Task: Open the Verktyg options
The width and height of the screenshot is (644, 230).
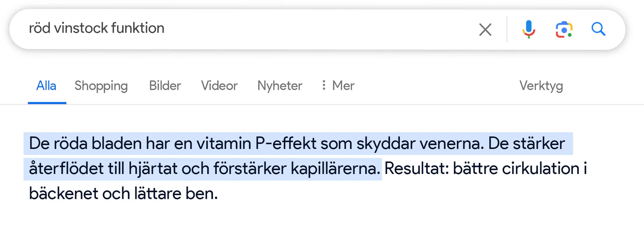Action: 541,86
